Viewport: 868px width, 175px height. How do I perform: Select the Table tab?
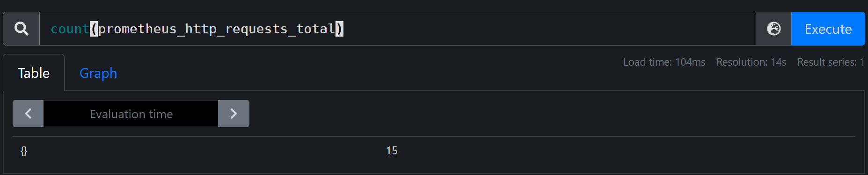34,73
